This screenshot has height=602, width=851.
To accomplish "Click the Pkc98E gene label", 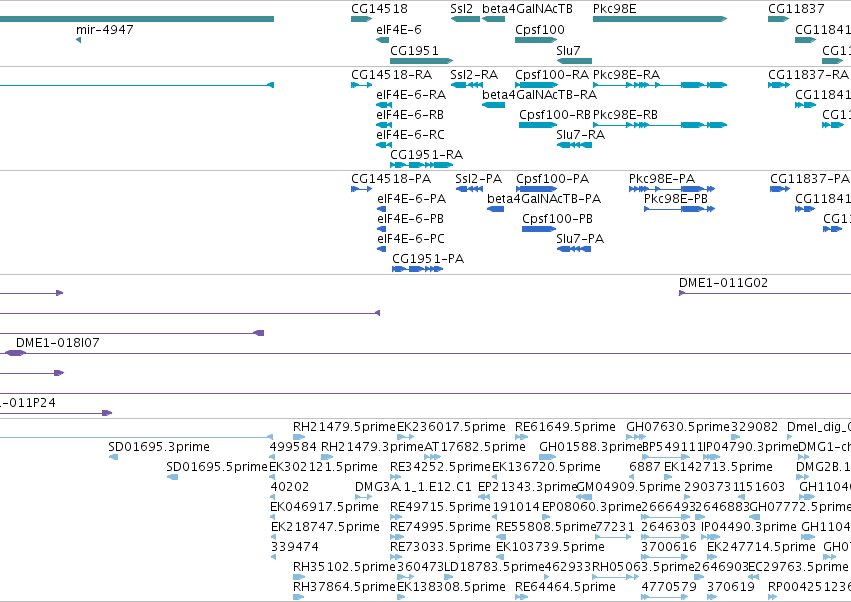I will pos(614,9).
